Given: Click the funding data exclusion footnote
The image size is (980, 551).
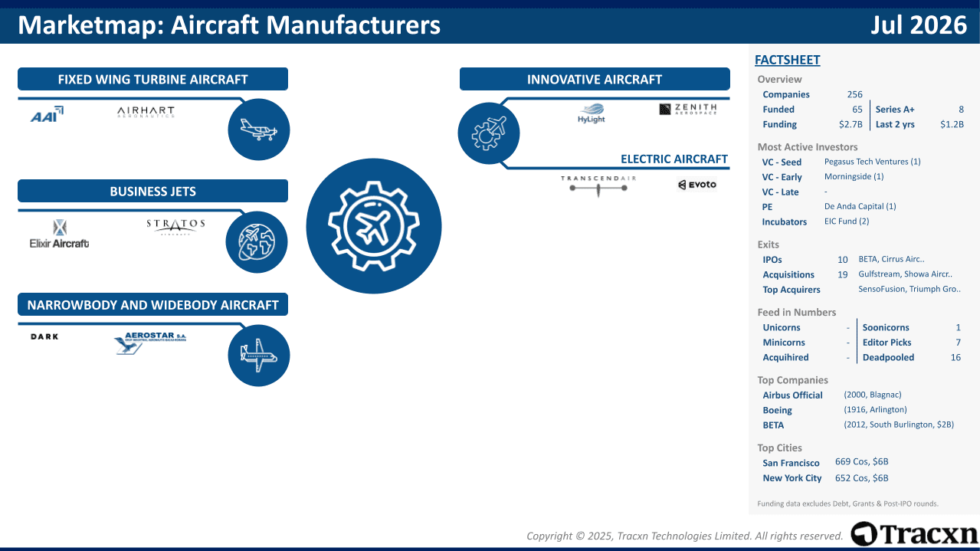Looking at the screenshot, I should tap(847, 503).
